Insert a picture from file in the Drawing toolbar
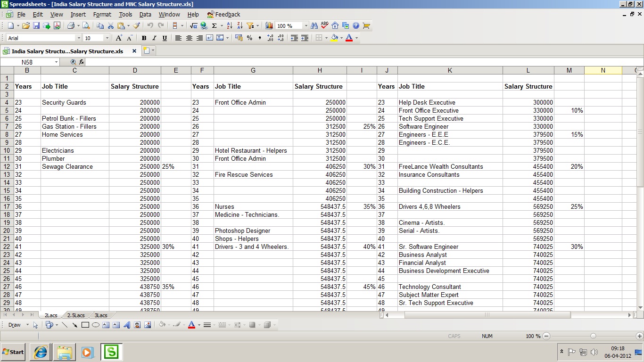 [x=148, y=325]
